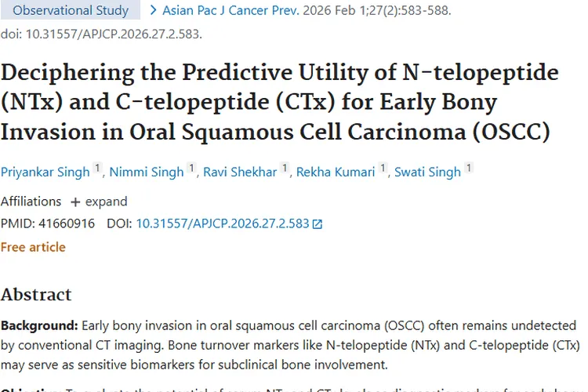Open author Nimmi Singh's link
The width and height of the screenshot is (588, 392).
[x=147, y=172]
